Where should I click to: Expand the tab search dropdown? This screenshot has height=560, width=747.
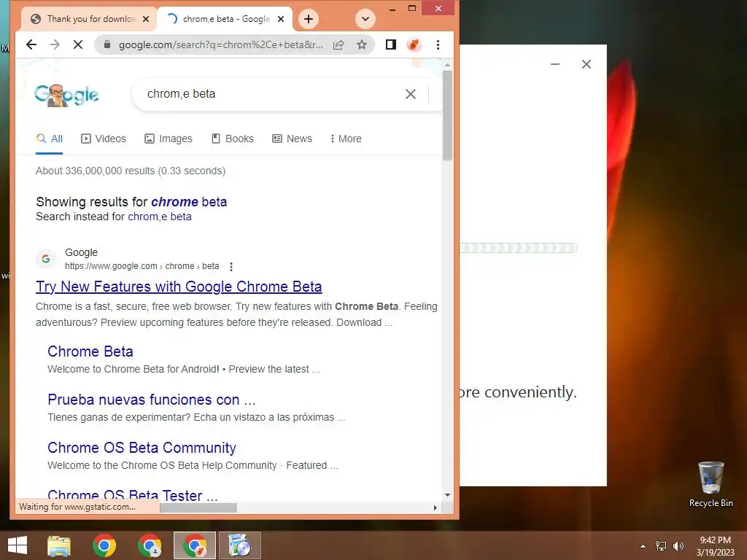point(365,19)
